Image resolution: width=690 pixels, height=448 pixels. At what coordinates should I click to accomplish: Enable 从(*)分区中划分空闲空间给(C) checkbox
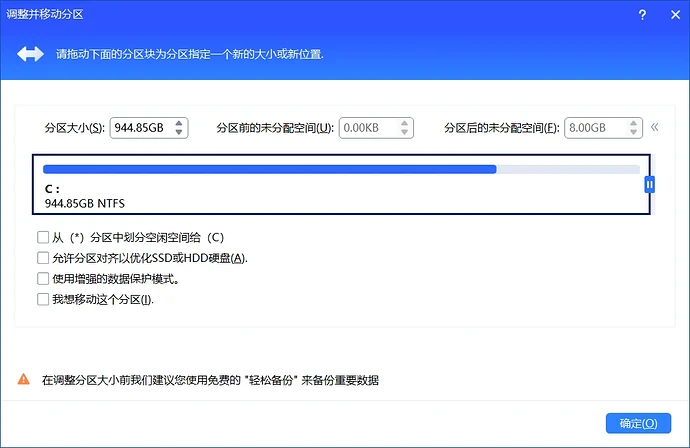point(43,238)
